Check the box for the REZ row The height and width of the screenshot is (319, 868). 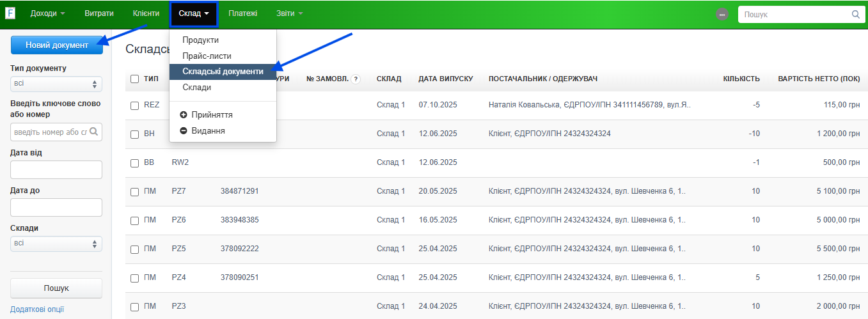point(134,105)
